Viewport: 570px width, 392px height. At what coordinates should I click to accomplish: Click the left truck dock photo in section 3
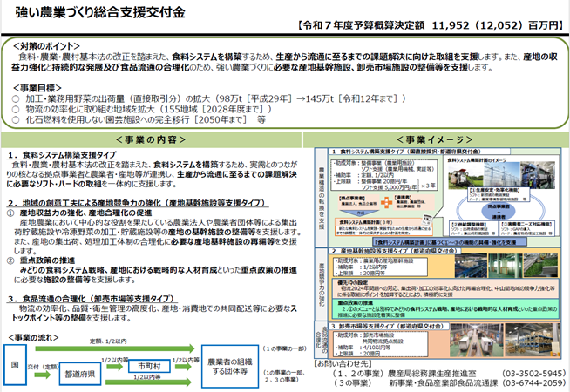(477, 340)
